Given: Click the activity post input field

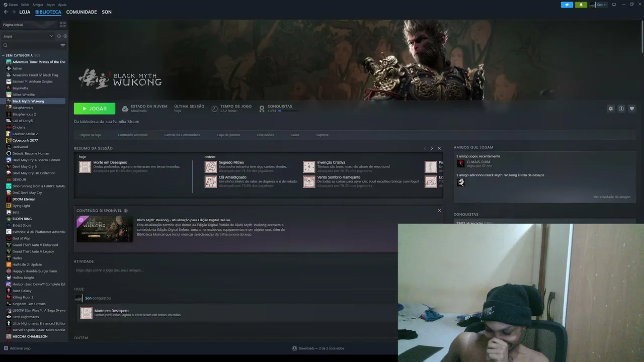Looking at the screenshot, I should [234, 270].
